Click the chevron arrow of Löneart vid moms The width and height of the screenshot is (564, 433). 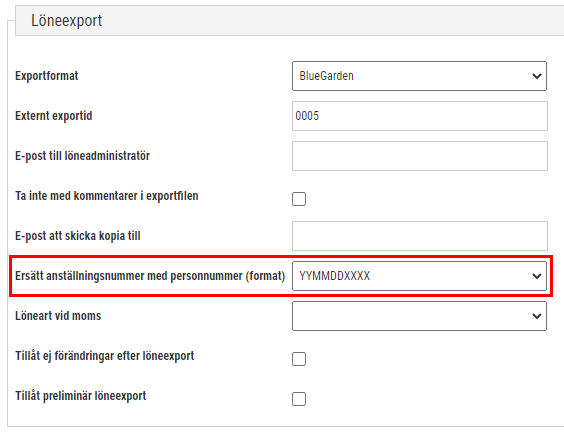click(537, 316)
